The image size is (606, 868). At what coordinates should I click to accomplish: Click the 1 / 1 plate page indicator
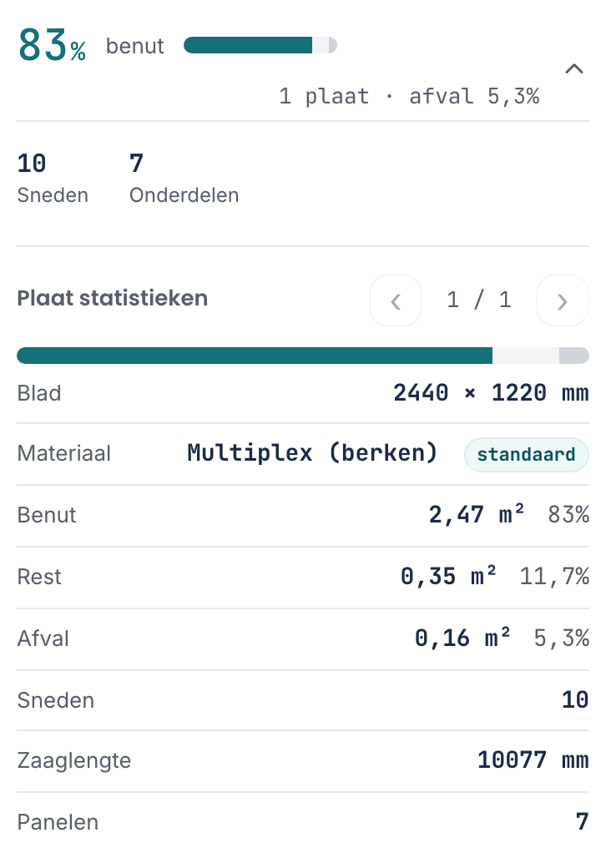pyautogui.click(x=479, y=300)
